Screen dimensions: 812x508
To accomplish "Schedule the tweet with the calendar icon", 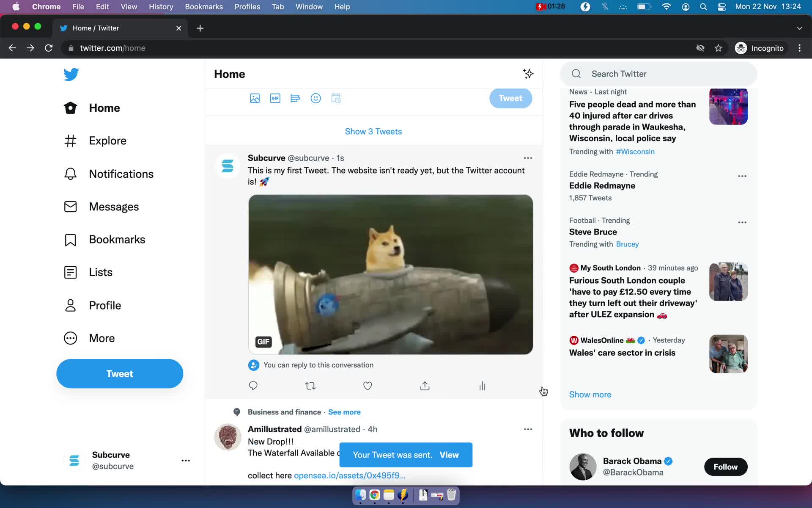I will pos(336,98).
